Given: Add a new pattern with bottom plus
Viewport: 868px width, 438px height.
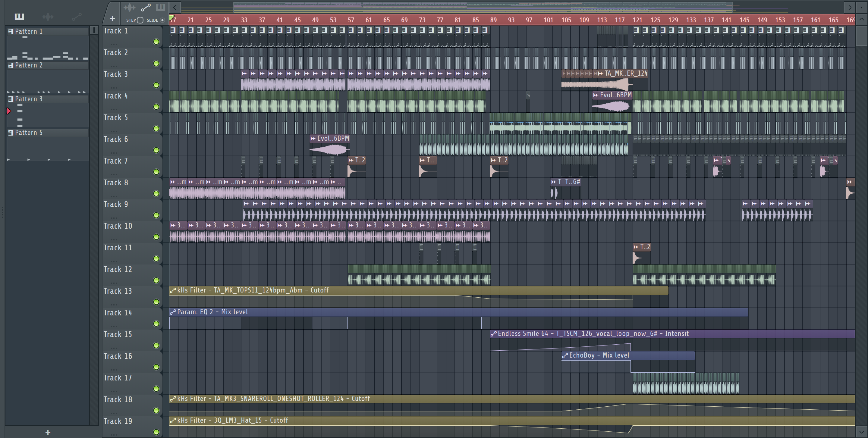Looking at the screenshot, I should 48,432.
